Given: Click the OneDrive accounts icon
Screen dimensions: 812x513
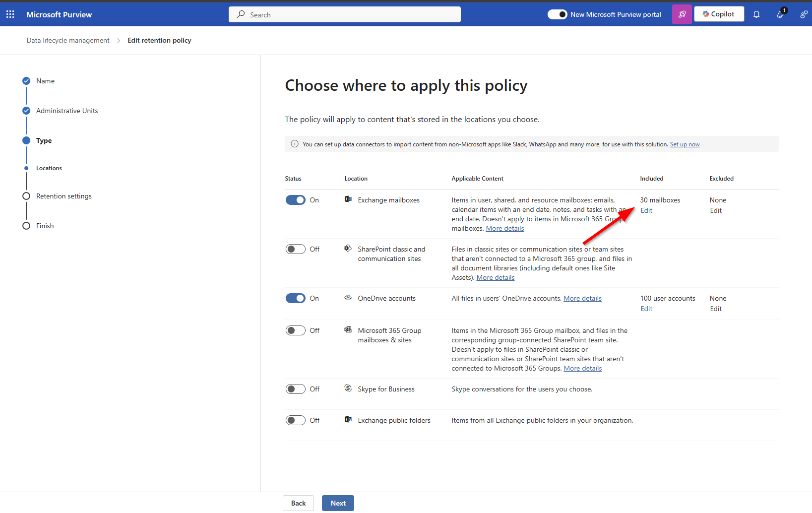Looking at the screenshot, I should [x=348, y=298].
